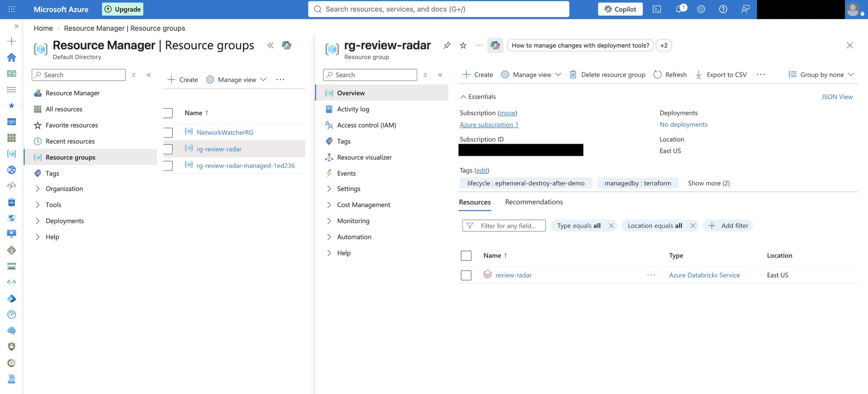Screen dimensions: 868x394
Task: Click Refresh in resource group toolbar
Action: coord(670,75)
